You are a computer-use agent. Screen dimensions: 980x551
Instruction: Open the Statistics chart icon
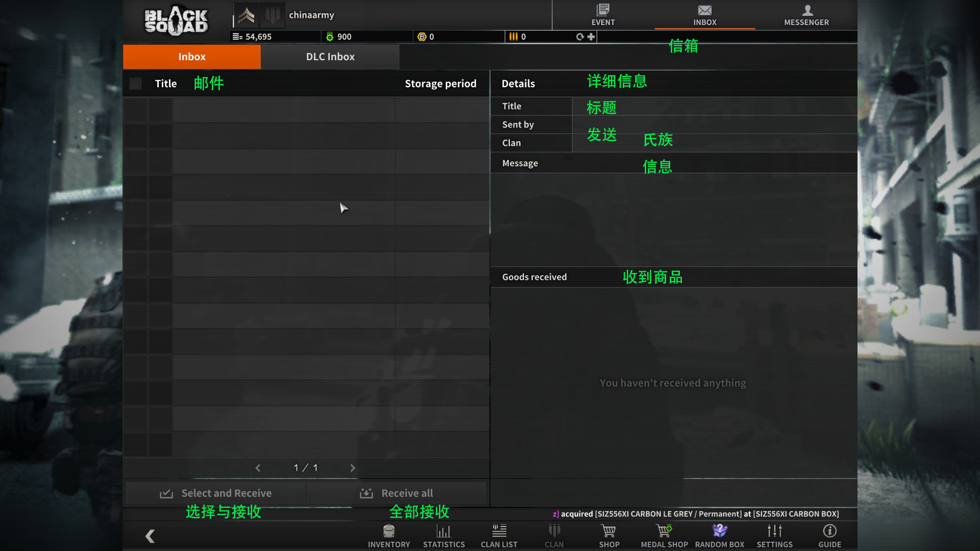[x=444, y=531]
